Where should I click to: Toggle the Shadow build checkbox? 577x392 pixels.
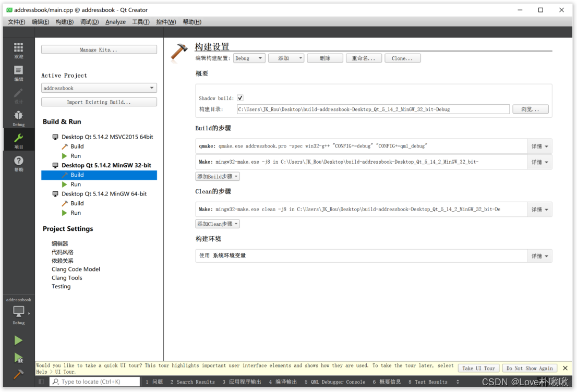pos(240,98)
